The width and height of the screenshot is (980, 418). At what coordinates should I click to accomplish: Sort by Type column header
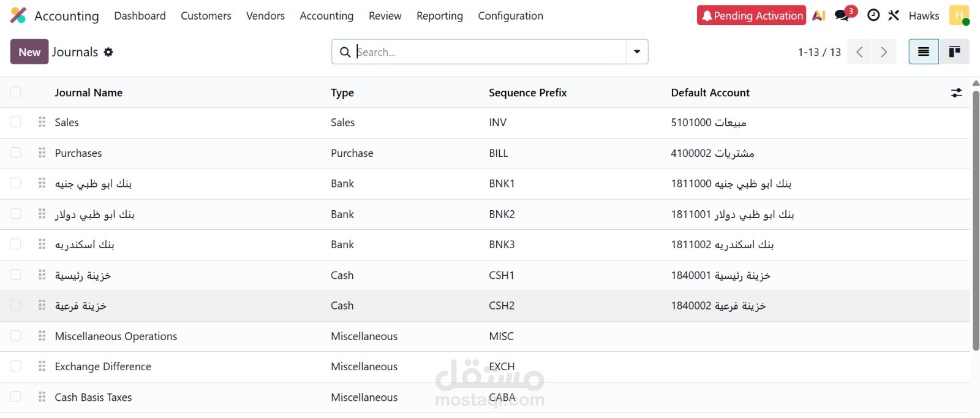[x=342, y=93]
